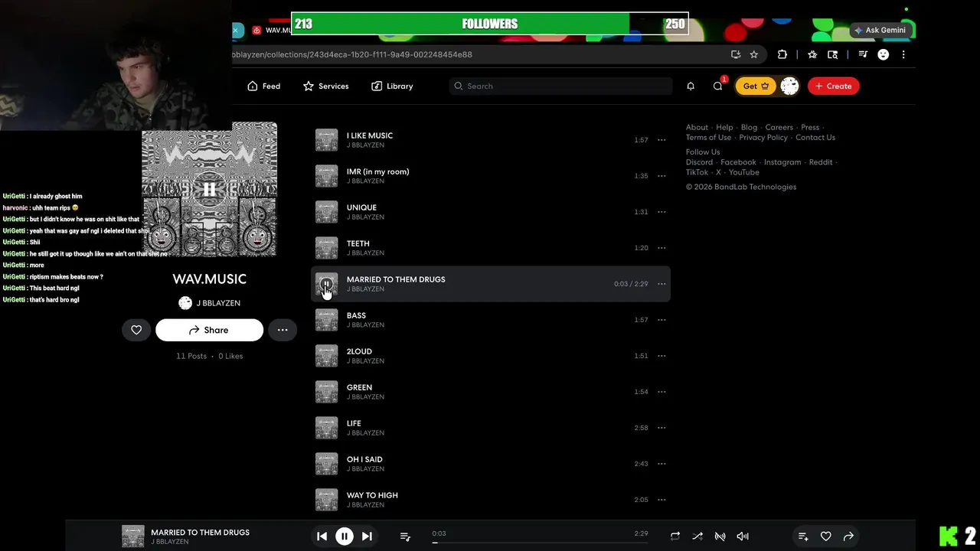Bookmark this page with the star icon
Image resolution: width=980 pixels, height=551 pixels.
(754, 54)
